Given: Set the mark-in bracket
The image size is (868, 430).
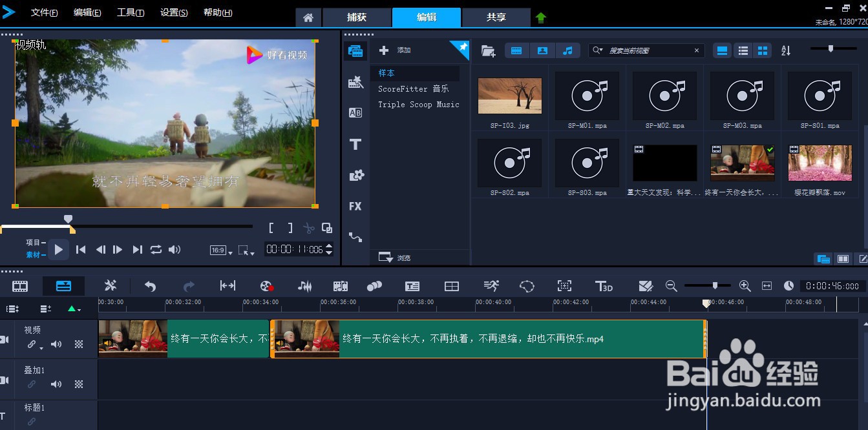Looking at the screenshot, I should click(272, 228).
